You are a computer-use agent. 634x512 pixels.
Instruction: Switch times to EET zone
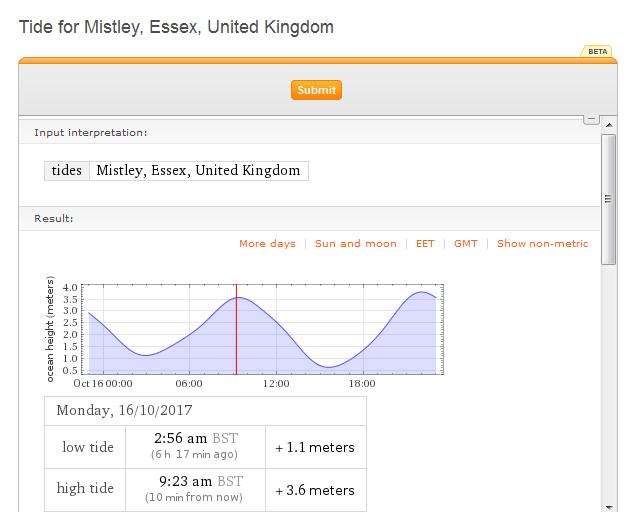(x=425, y=243)
